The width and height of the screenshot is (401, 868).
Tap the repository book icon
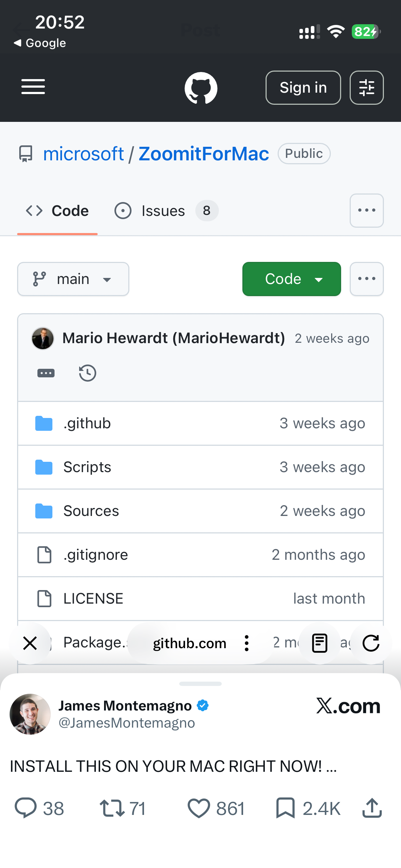(x=26, y=154)
